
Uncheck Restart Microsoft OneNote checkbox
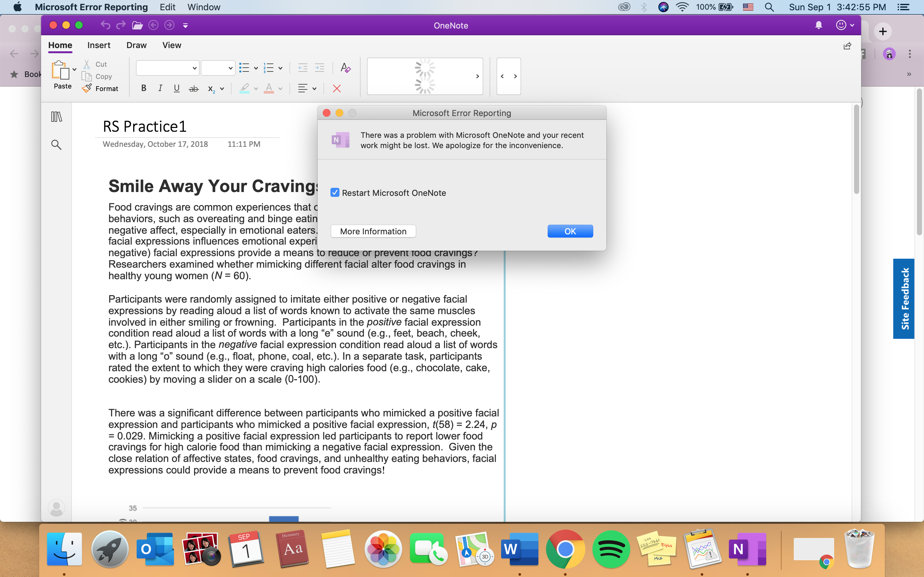click(x=335, y=193)
